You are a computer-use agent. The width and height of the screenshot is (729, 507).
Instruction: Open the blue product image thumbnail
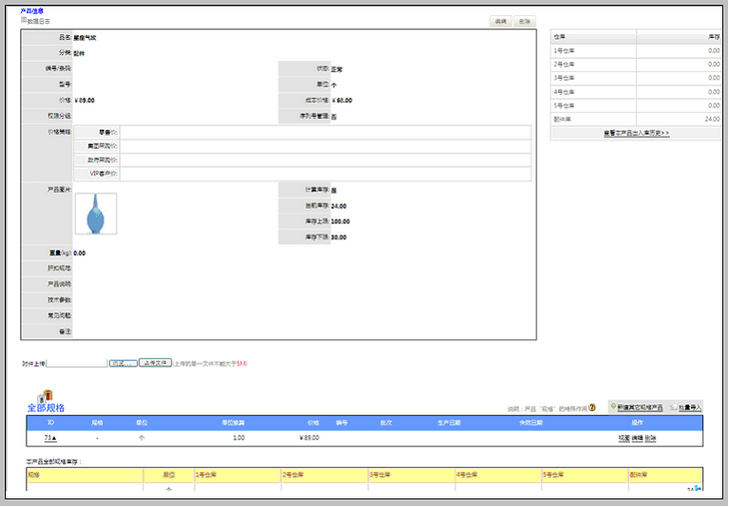click(96, 213)
